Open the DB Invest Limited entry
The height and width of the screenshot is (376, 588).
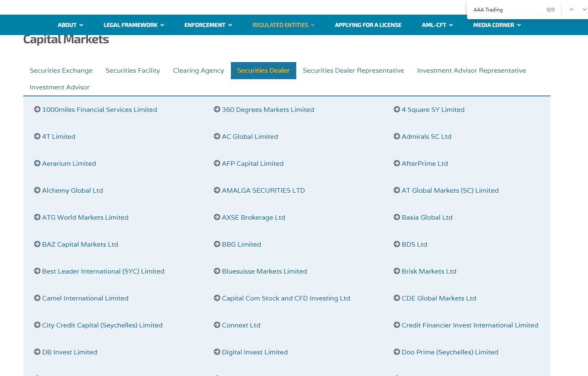point(69,352)
